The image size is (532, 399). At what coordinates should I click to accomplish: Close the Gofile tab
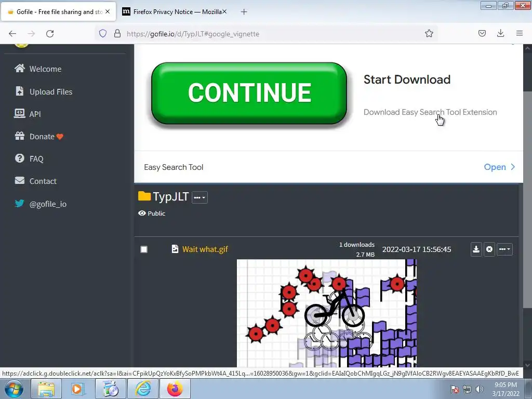(x=108, y=11)
